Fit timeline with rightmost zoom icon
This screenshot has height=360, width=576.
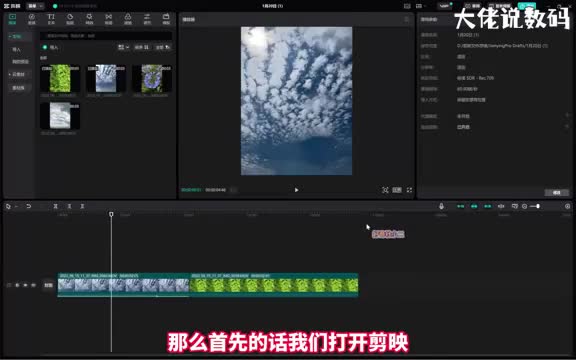click(x=567, y=206)
